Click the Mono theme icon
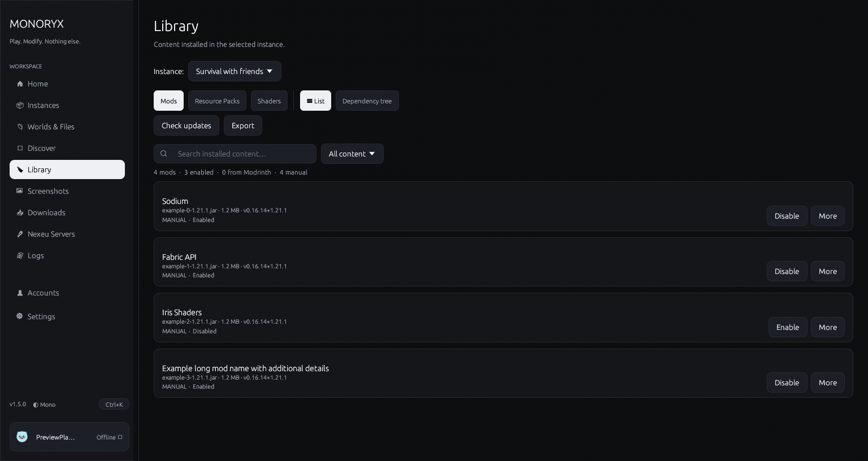The image size is (868, 461). click(36, 405)
